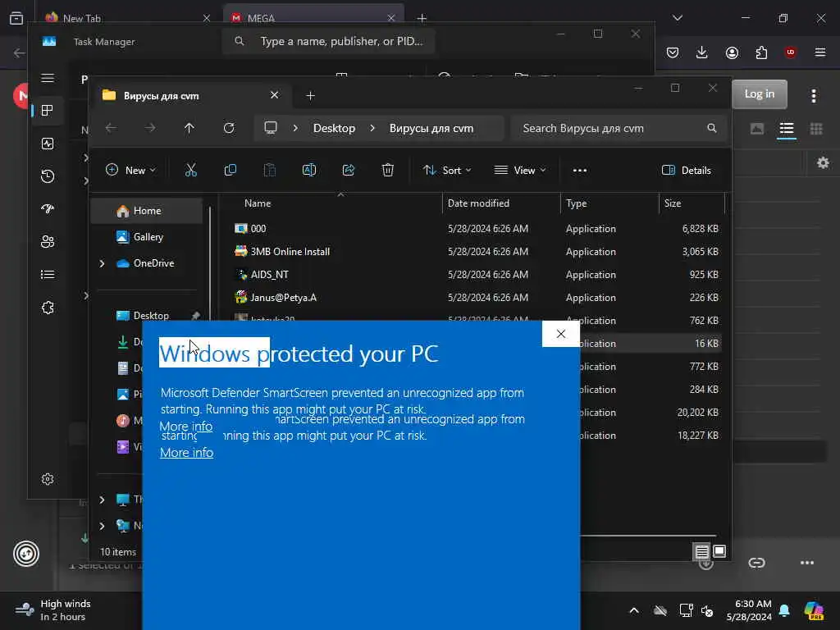Click the lower More info link
Viewport: 840px width, 630px height.
pos(186,453)
